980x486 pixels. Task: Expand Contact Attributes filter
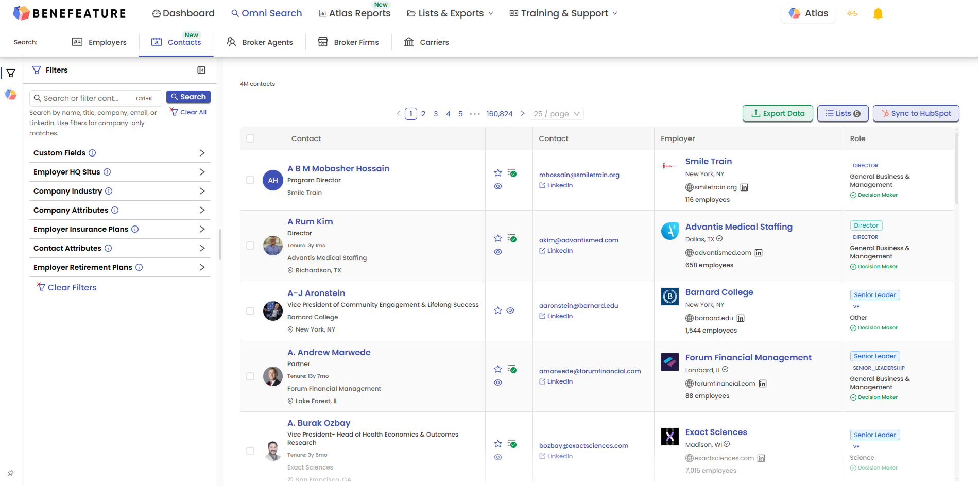(120, 248)
